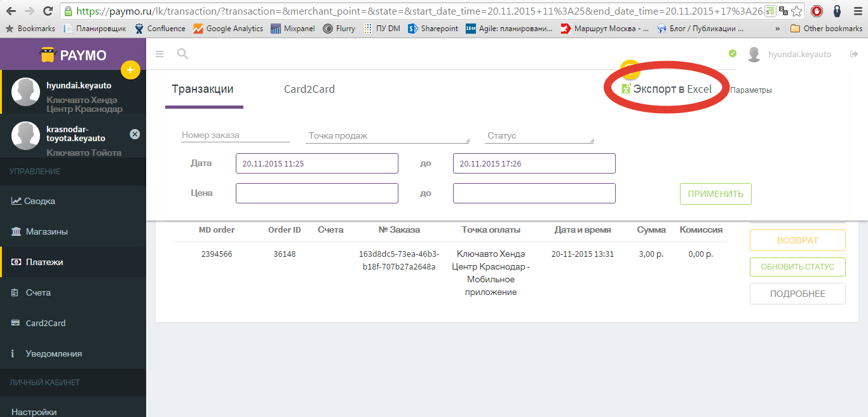
Task: Open the Sharepoint bookmark
Action: (433, 29)
